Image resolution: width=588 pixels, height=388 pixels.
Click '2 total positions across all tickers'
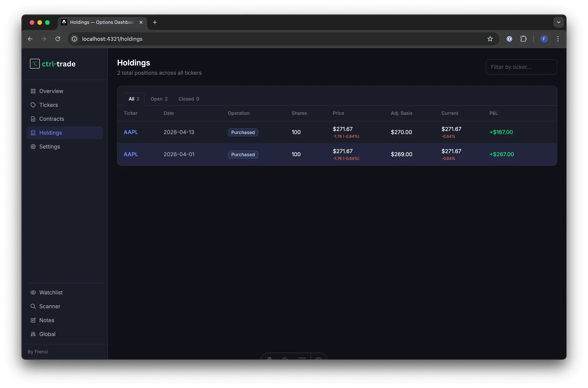coord(159,73)
